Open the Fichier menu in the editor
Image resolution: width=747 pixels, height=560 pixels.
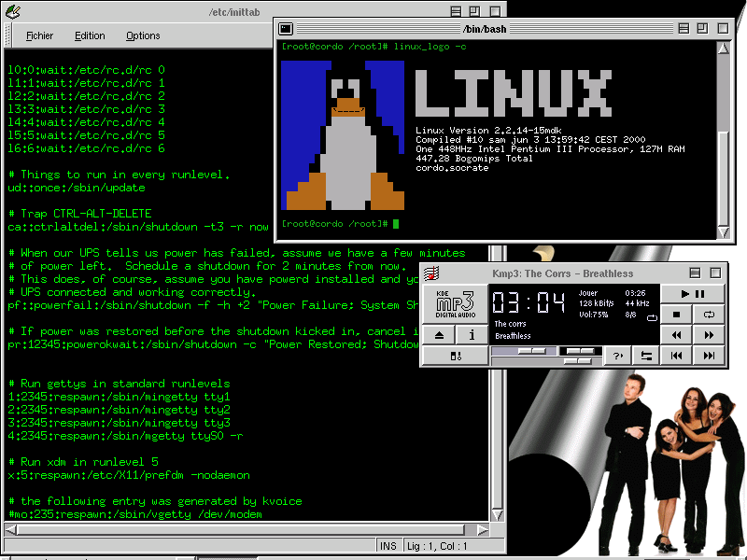pyautogui.click(x=39, y=35)
